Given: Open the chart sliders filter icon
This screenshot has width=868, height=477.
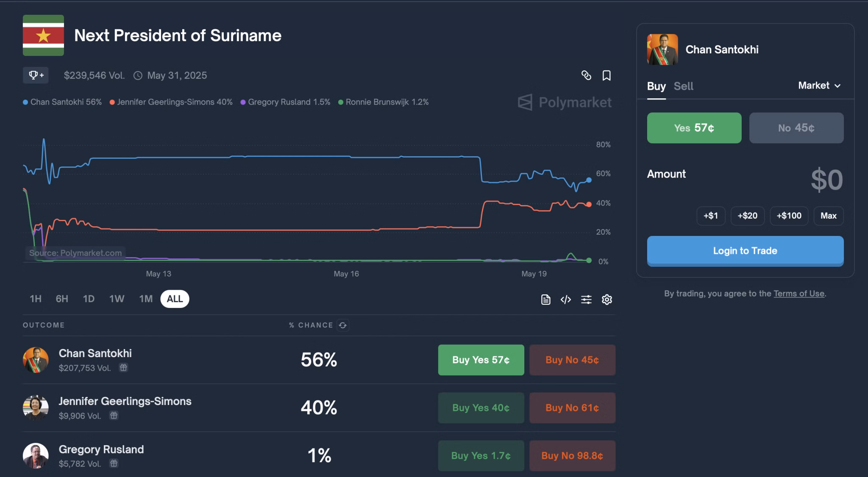Looking at the screenshot, I should pos(586,300).
